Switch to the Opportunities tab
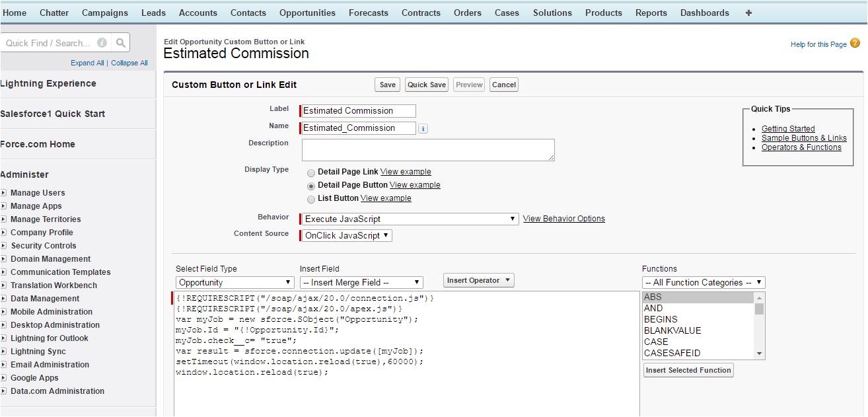868x417 pixels. [307, 13]
